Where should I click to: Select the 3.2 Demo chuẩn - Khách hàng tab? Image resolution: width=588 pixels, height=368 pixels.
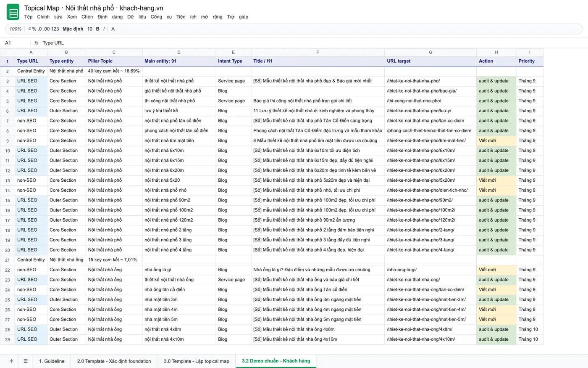point(276,361)
